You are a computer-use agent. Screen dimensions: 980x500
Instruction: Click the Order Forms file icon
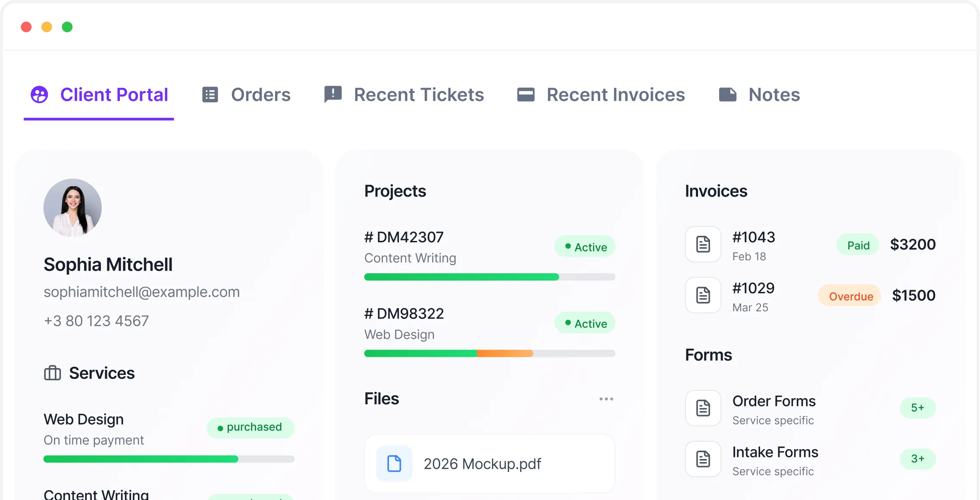703,408
